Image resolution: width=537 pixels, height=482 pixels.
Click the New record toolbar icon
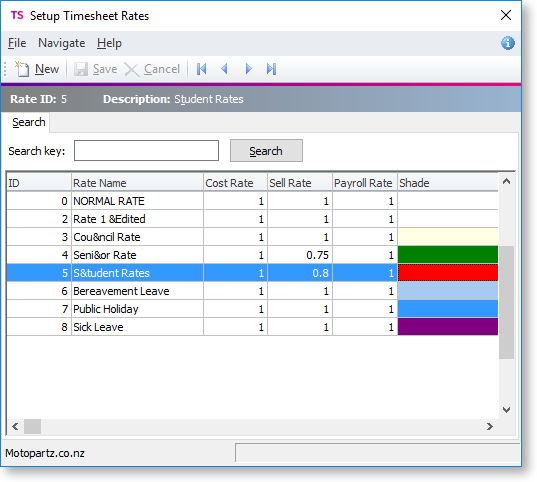tap(22, 69)
